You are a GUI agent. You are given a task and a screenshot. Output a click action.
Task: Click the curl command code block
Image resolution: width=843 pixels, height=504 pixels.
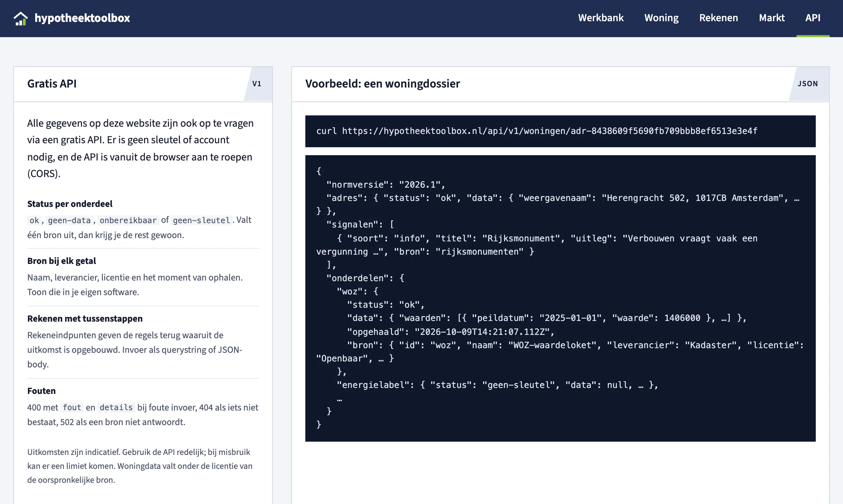560,131
